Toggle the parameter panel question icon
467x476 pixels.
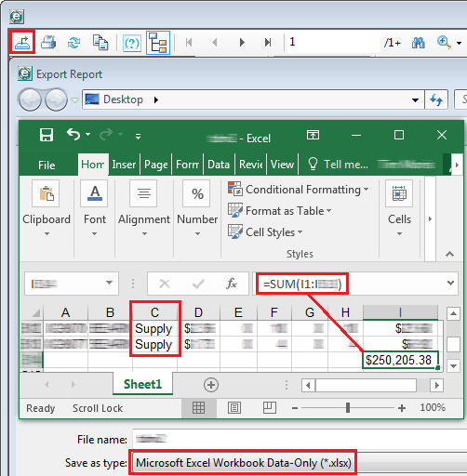132,43
